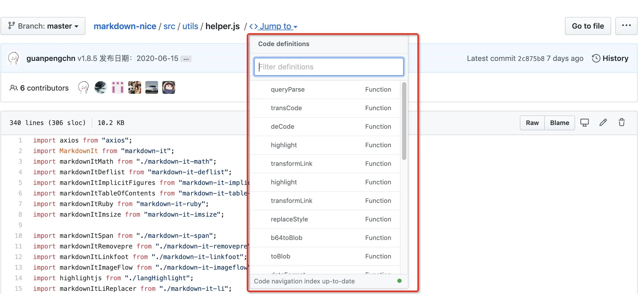This screenshot has width=644, height=294.
Task: Click the contributors people icon
Action: click(x=13, y=88)
